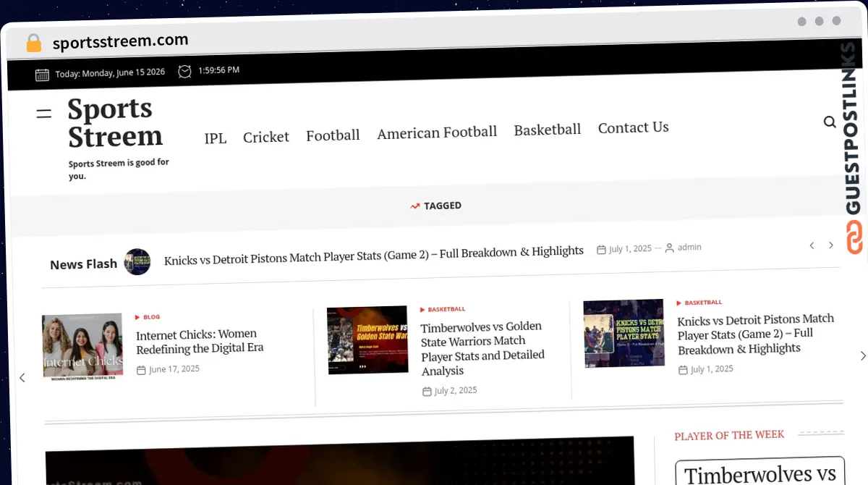Screen dimensions: 868x485
Task: Open Internet Chicks: Women Redefining the Digital Era article
Action: pyautogui.click(x=200, y=341)
